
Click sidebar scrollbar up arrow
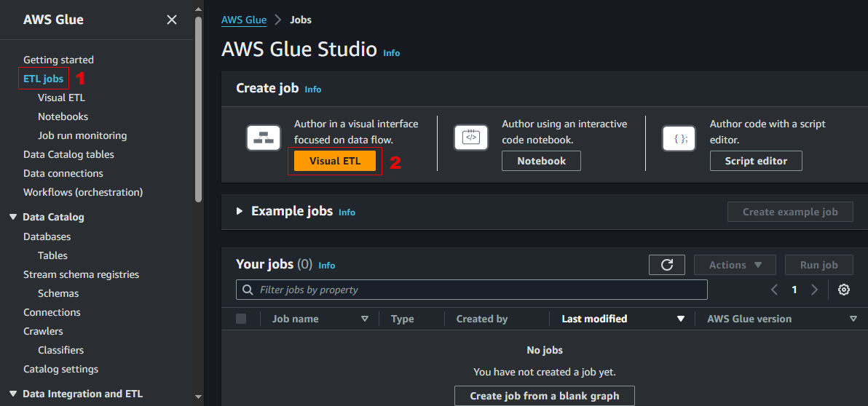click(198, 9)
